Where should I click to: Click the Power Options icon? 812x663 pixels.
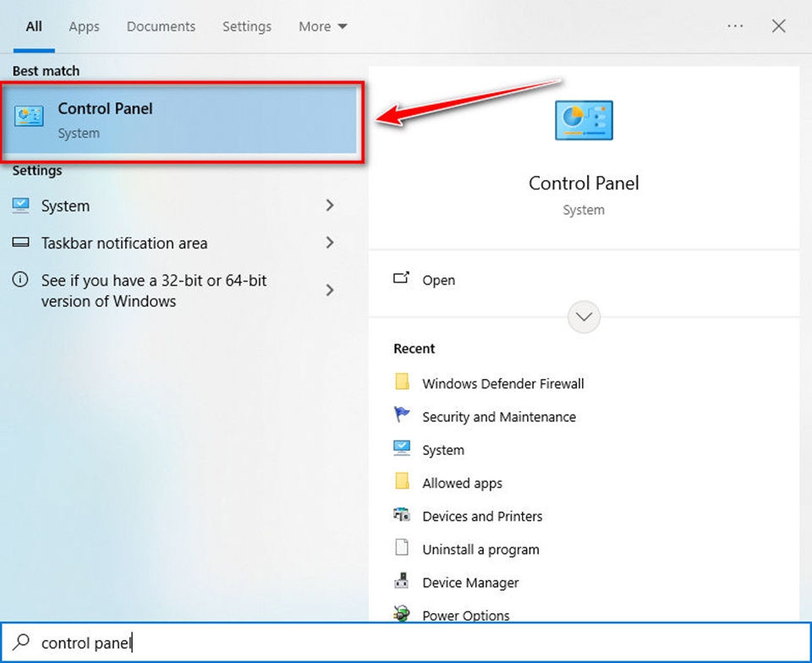[x=401, y=613]
